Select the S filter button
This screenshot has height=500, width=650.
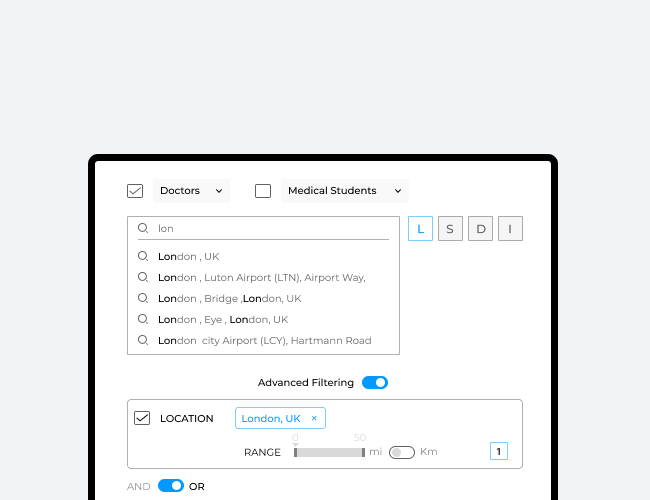(450, 229)
